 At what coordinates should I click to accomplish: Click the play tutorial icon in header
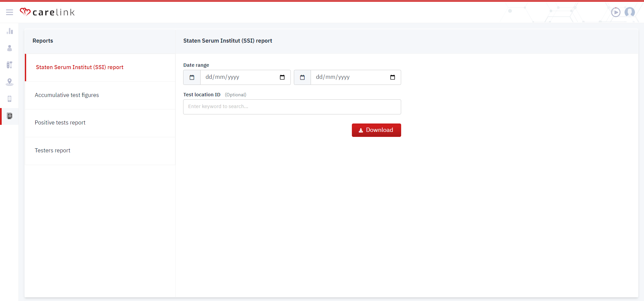point(615,12)
